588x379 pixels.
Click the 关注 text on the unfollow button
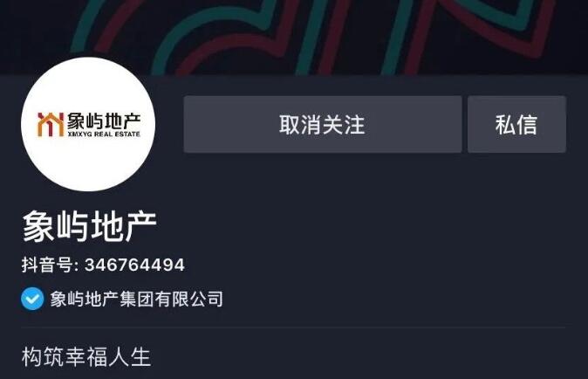(x=344, y=125)
